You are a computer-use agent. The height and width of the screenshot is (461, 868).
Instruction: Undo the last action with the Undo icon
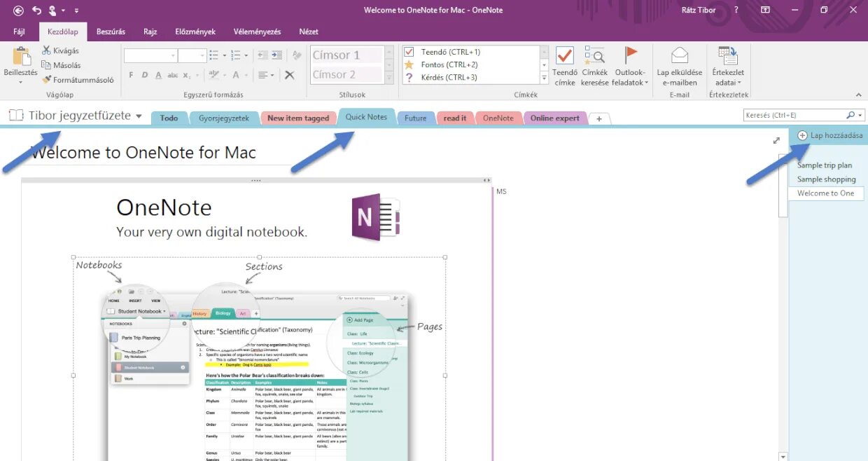36,11
